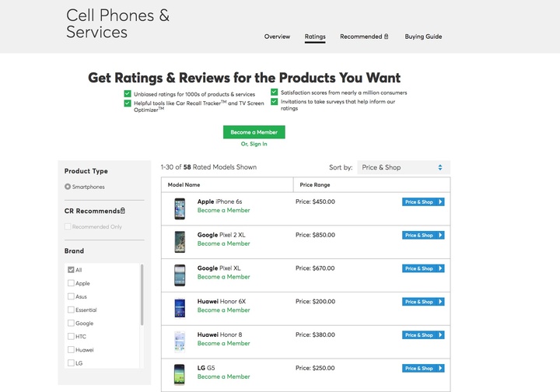
Task: Click the $380.00 price text
Action: coord(324,334)
